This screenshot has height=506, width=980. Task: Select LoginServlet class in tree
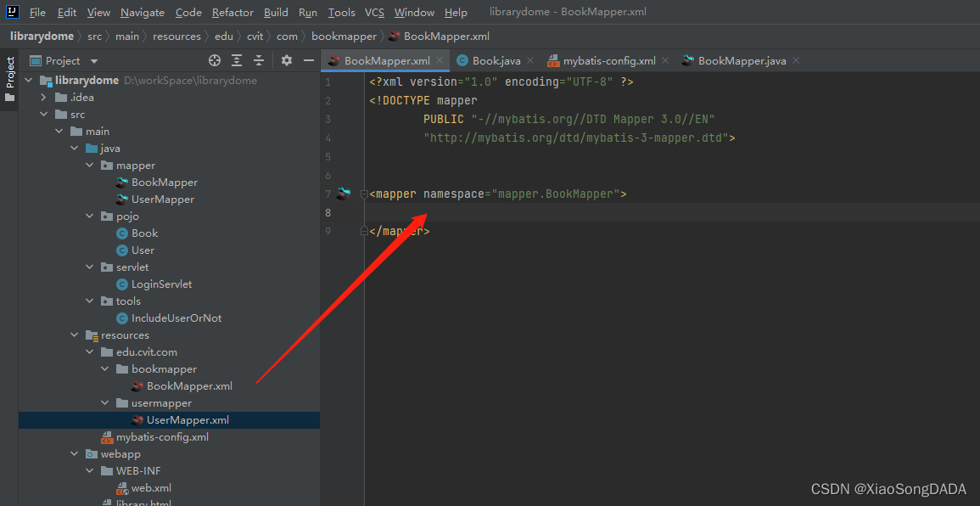161,284
